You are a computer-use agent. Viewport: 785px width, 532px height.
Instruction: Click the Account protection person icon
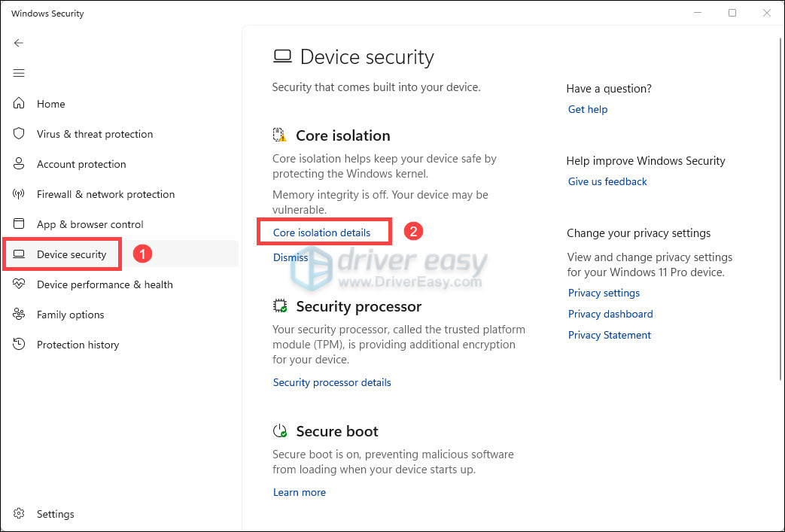point(19,163)
